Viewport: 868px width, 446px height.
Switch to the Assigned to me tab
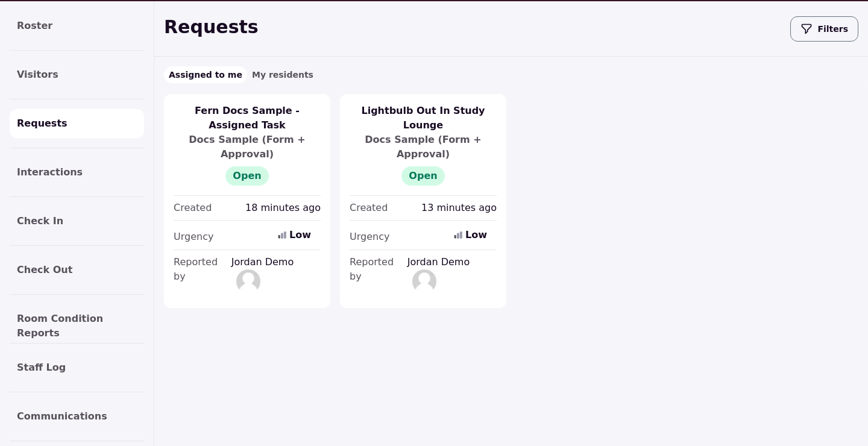tap(206, 75)
